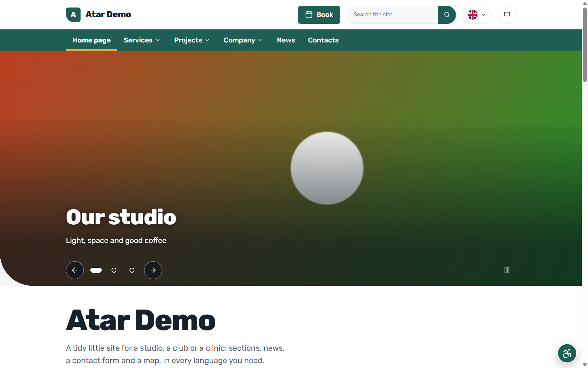Focus the 'Search the site' input field

tap(392, 15)
